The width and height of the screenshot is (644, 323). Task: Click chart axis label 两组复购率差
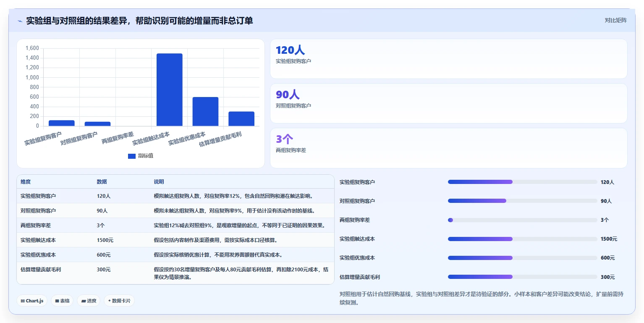coord(118,138)
